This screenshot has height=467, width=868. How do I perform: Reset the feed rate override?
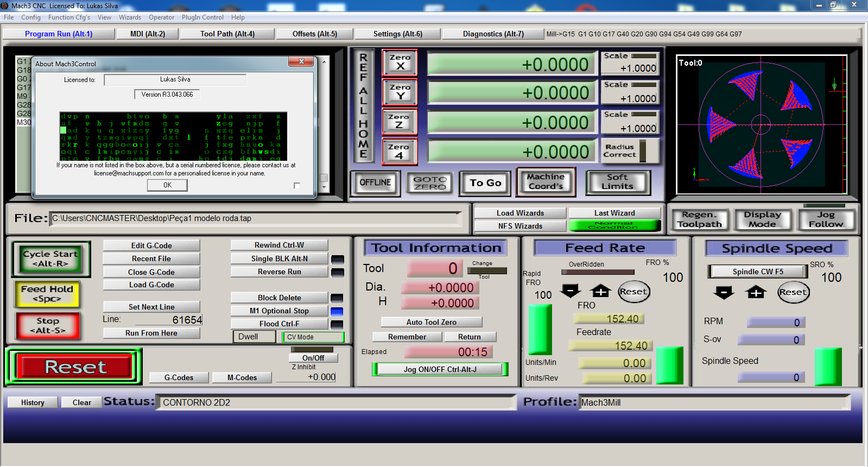(633, 292)
